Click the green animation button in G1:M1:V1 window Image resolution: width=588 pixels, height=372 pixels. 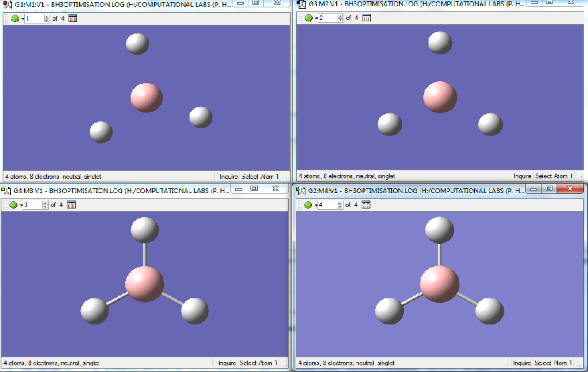(x=15, y=18)
